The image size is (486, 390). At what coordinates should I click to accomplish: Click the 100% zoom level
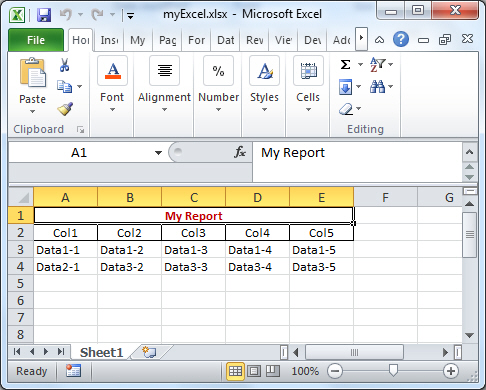[x=305, y=371]
